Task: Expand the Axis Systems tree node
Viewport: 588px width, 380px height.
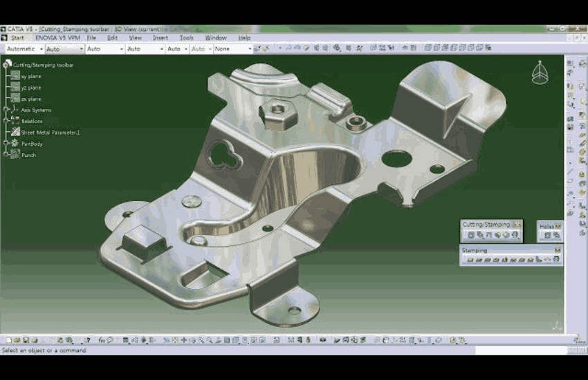Action: coord(7,110)
